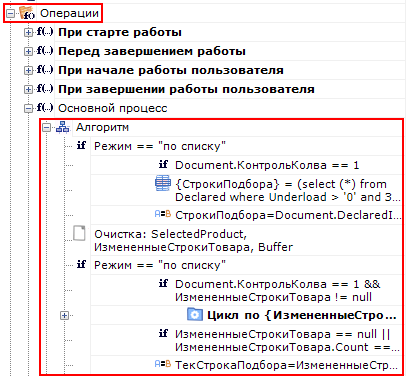Click function icon beside При старте работы
The height and width of the screenshot is (376, 406).
click(x=45, y=32)
